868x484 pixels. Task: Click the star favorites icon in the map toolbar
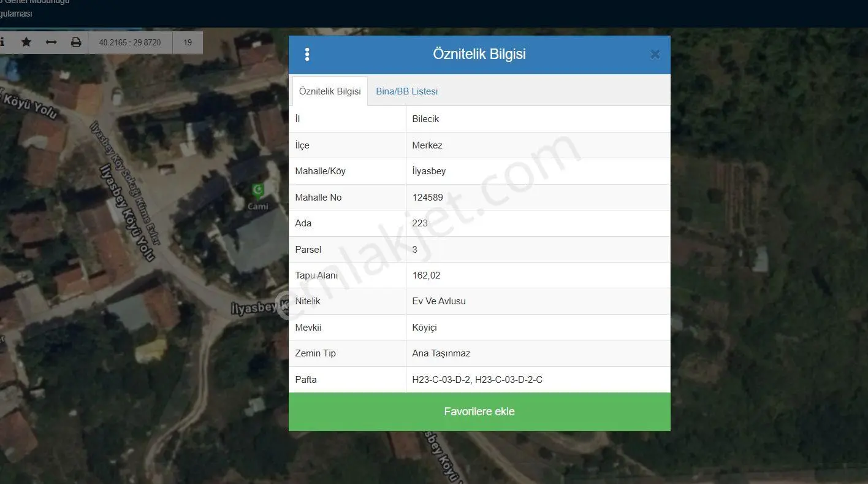click(26, 42)
